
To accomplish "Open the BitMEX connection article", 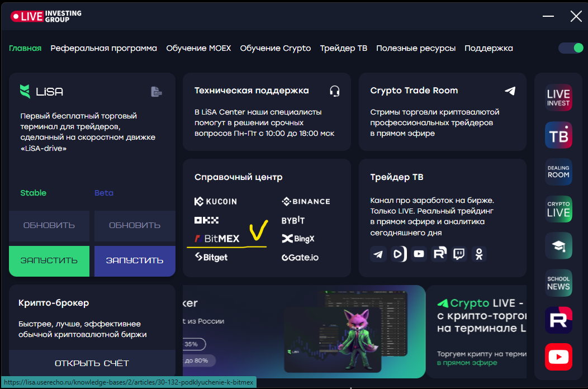I will coord(217,239).
